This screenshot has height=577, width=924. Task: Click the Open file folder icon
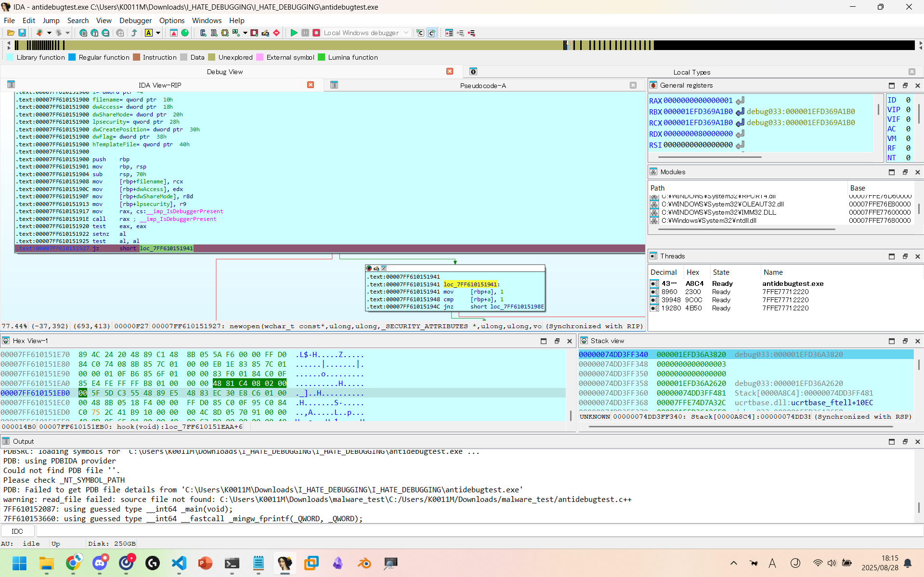11,33
